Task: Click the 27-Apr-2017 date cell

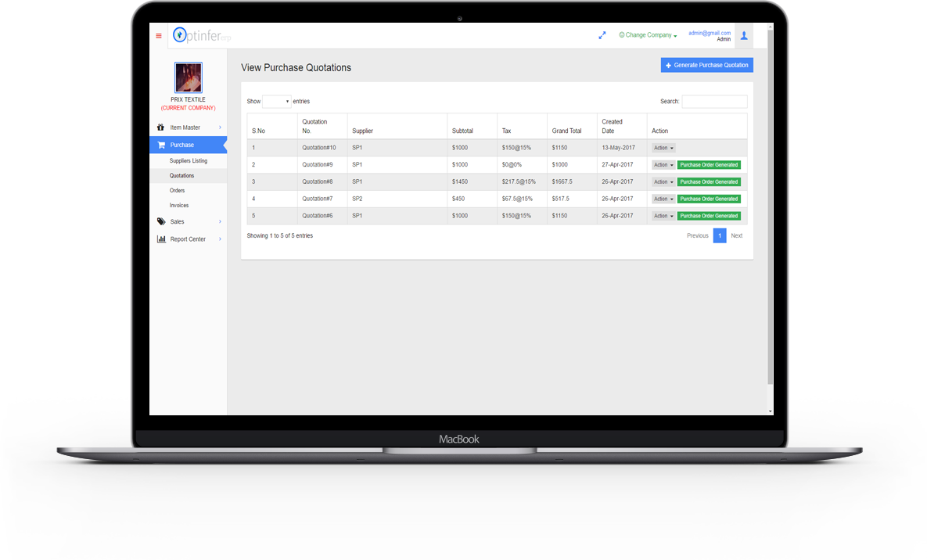Action: coord(622,165)
